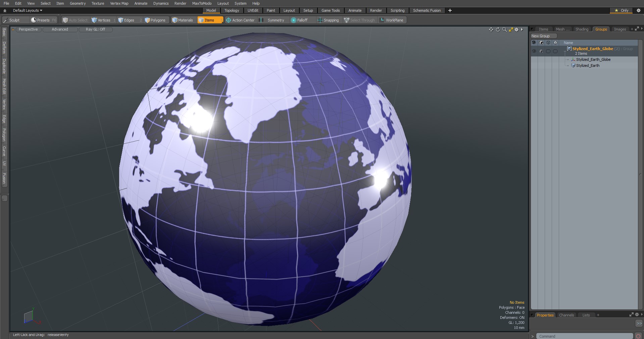Image resolution: width=644 pixels, height=339 pixels.
Task: Click the camera render column header
Action: 541,43
